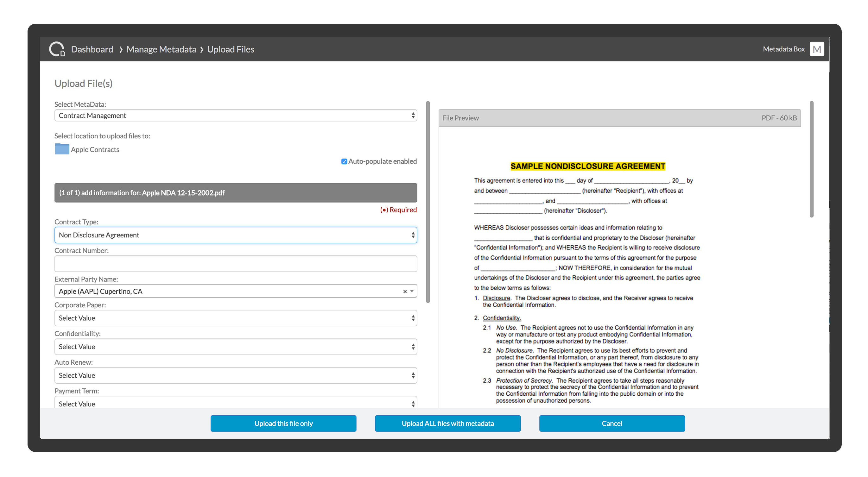
Task: Open the Contract Type dropdown
Action: click(236, 235)
